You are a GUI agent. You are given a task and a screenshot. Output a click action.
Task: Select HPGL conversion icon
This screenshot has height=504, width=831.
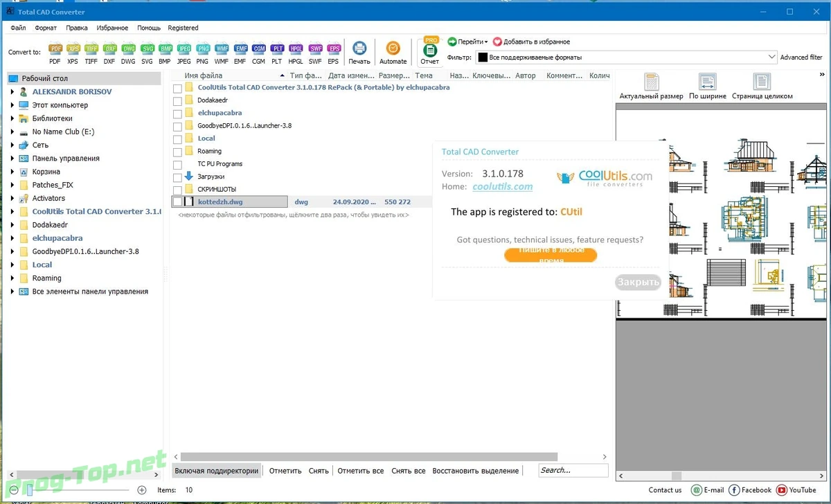(x=296, y=49)
